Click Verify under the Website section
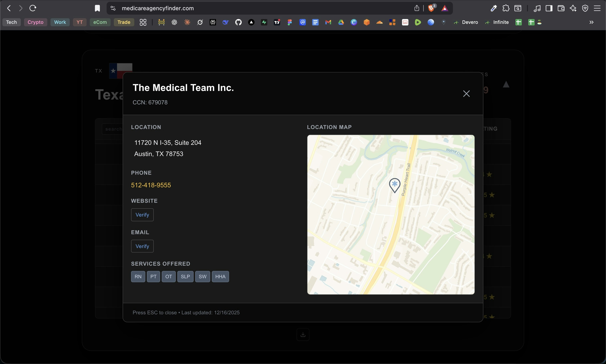This screenshot has height=364, width=606. (142, 215)
